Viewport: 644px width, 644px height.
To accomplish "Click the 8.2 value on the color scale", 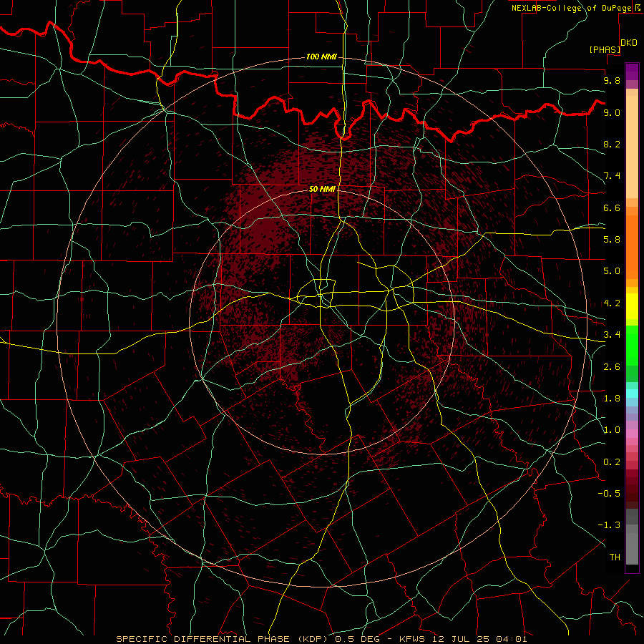I will click(x=612, y=144).
